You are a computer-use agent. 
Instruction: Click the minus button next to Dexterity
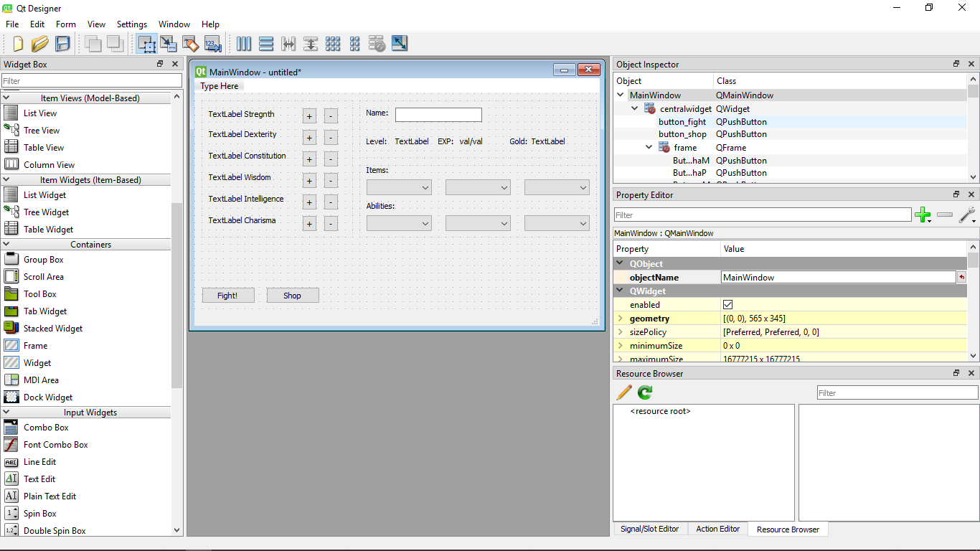(x=331, y=138)
